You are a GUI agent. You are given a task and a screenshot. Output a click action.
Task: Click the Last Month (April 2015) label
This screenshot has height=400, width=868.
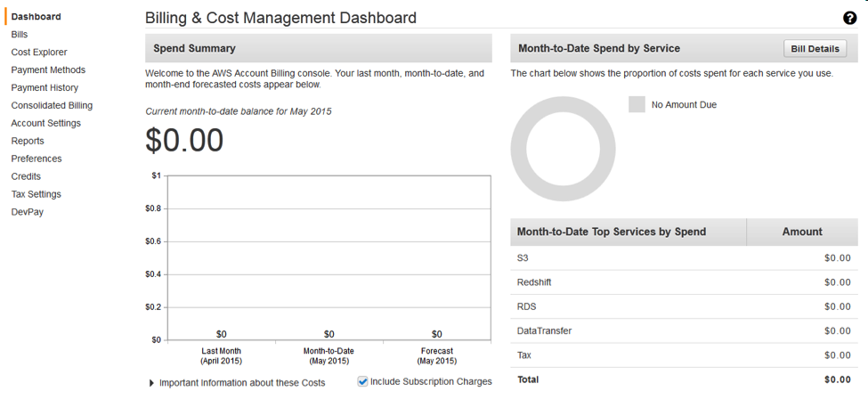[x=222, y=355]
